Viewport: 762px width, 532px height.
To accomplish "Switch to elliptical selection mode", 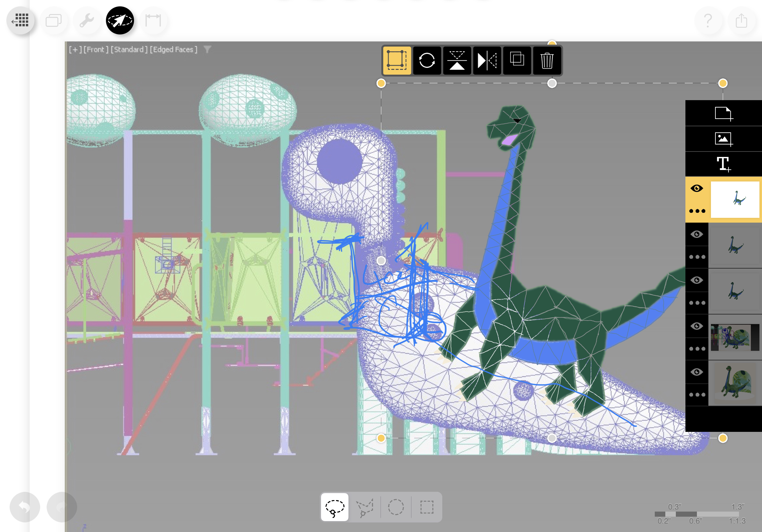I will click(x=396, y=507).
